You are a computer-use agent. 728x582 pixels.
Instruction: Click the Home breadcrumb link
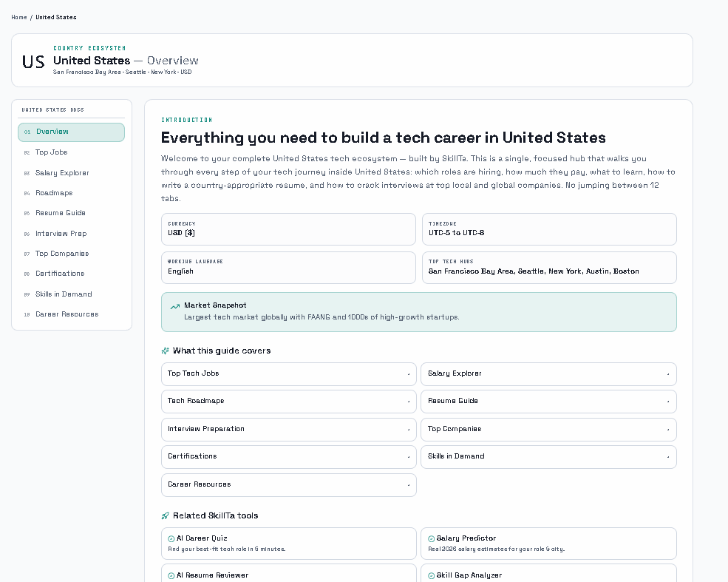19,17
